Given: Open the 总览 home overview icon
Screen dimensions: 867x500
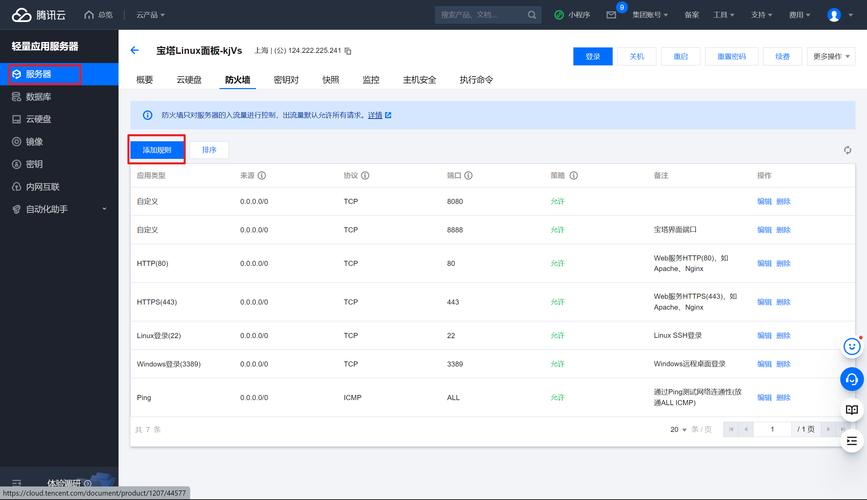Looking at the screenshot, I should [x=89, y=15].
